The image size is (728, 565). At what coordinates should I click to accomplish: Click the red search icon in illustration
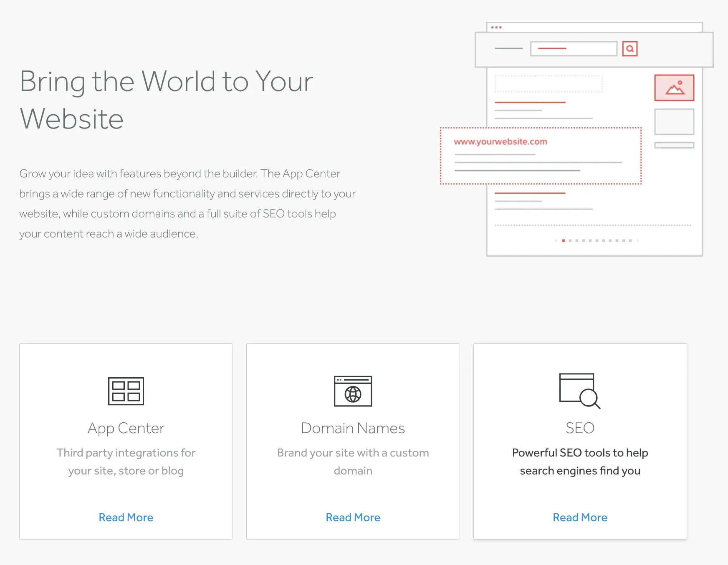630,48
